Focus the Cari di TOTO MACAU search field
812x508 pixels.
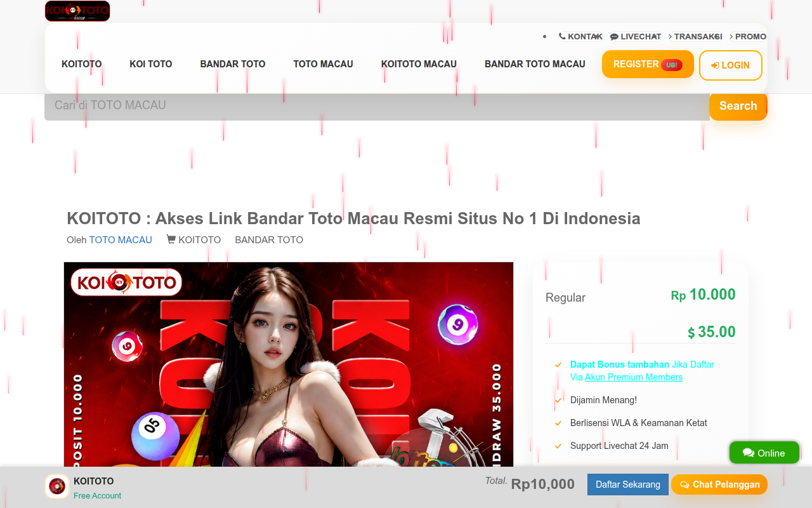pyautogui.click(x=377, y=105)
